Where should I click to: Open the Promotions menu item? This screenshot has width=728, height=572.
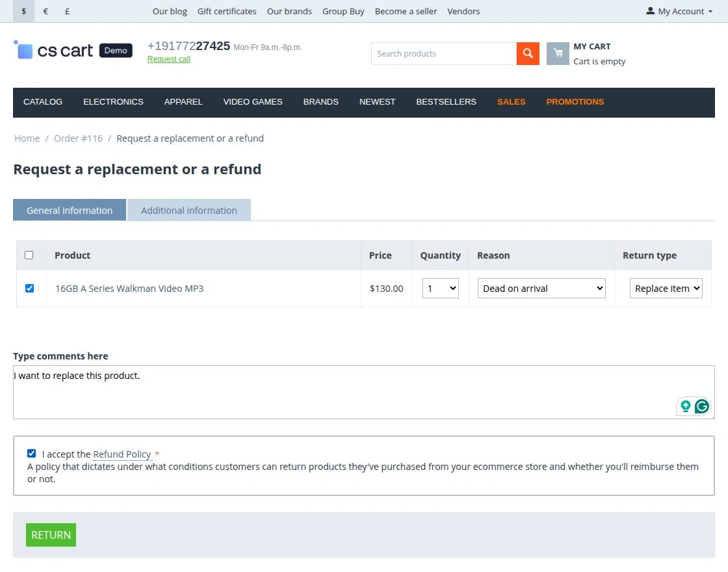(575, 101)
